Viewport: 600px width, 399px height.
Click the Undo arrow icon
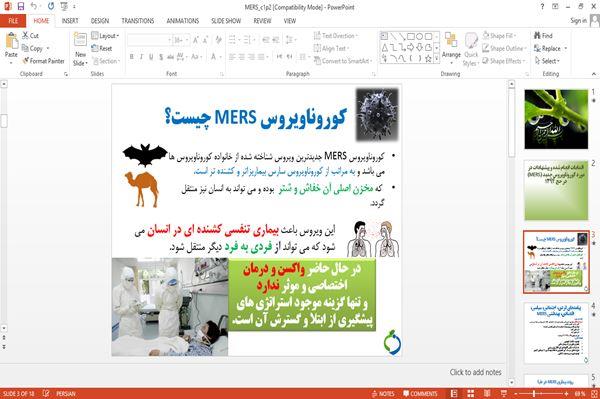[34, 7]
